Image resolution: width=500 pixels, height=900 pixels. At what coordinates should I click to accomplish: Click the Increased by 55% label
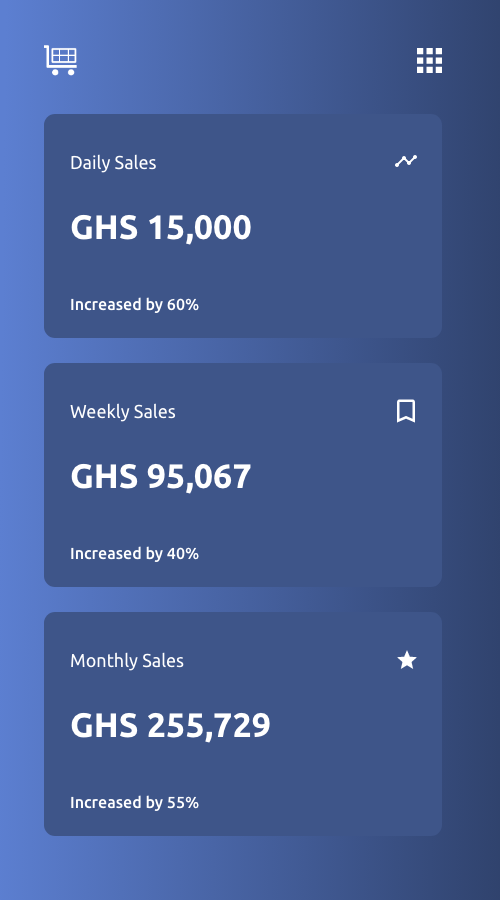(134, 803)
